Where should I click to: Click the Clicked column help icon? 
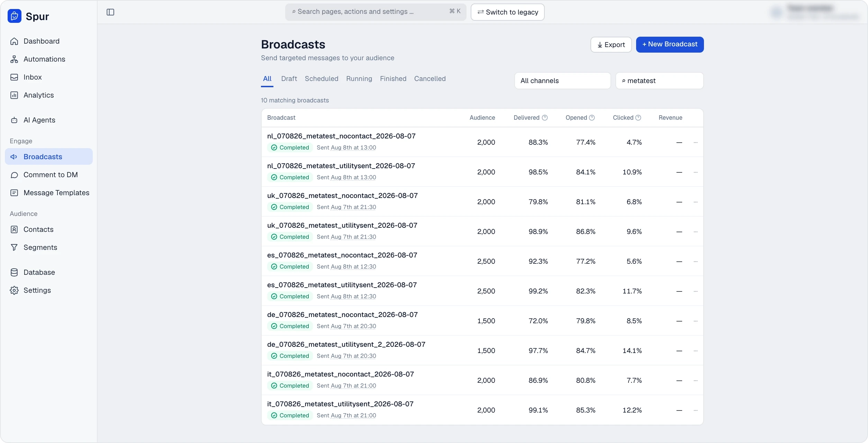638,118
